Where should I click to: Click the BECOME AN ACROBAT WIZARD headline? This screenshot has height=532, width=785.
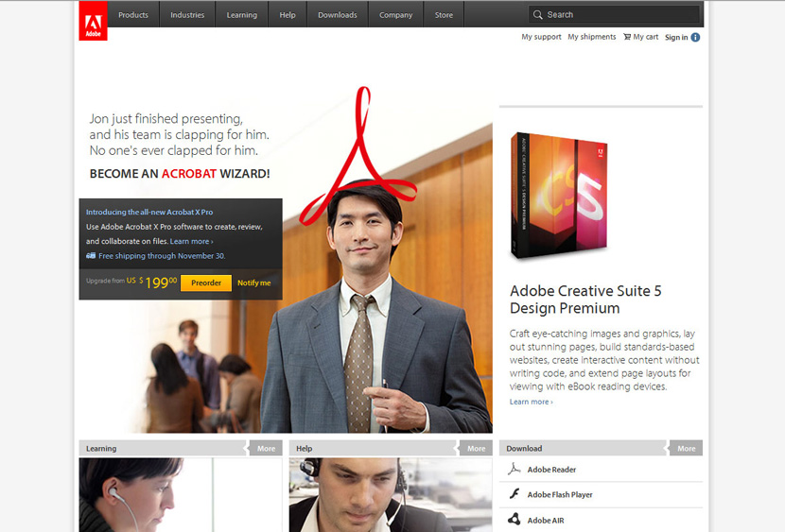(x=180, y=174)
